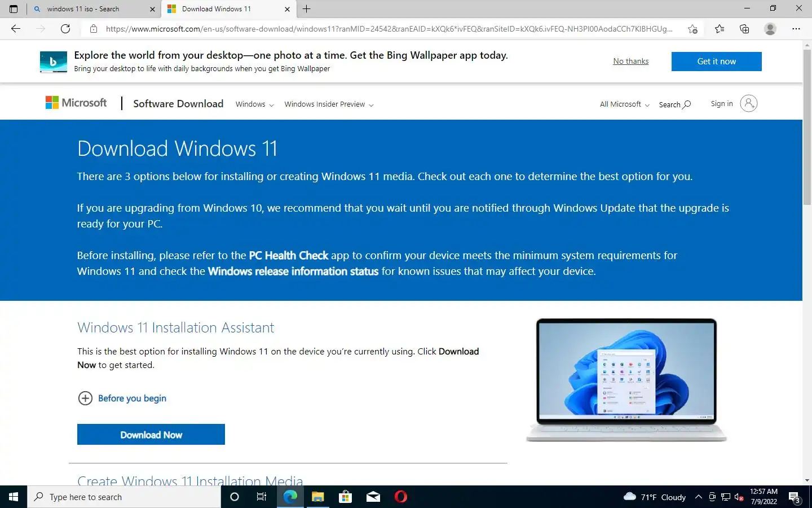
Task: Click the address bar URL
Action: [x=389, y=29]
